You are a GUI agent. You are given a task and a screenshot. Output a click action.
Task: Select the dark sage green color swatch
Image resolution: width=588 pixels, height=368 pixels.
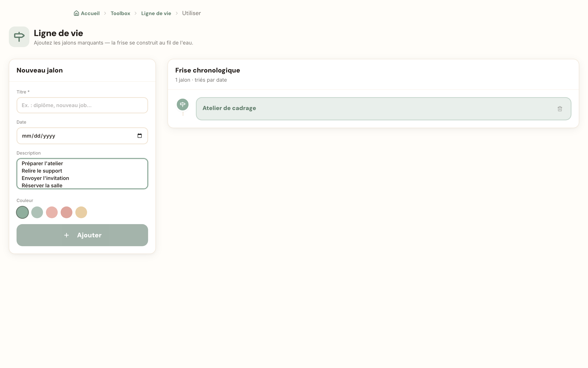pyautogui.click(x=22, y=212)
